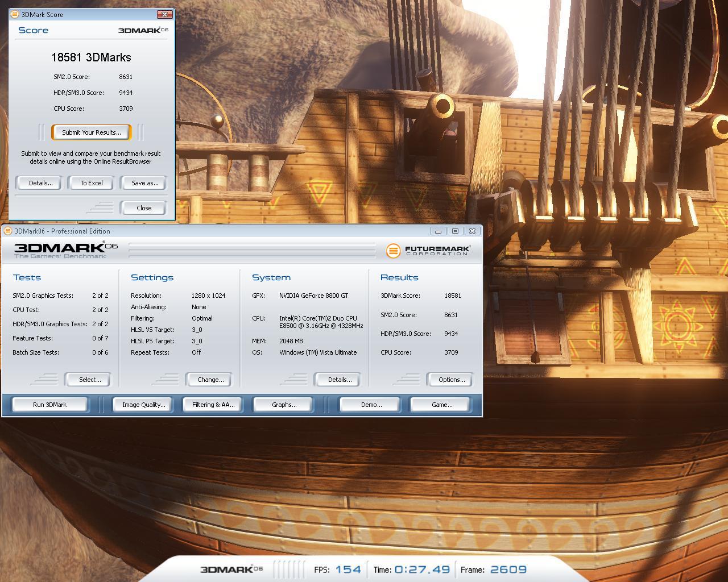The image size is (728, 582).
Task: Click the 3DMARK06 logo in Score window
Action: point(143,30)
